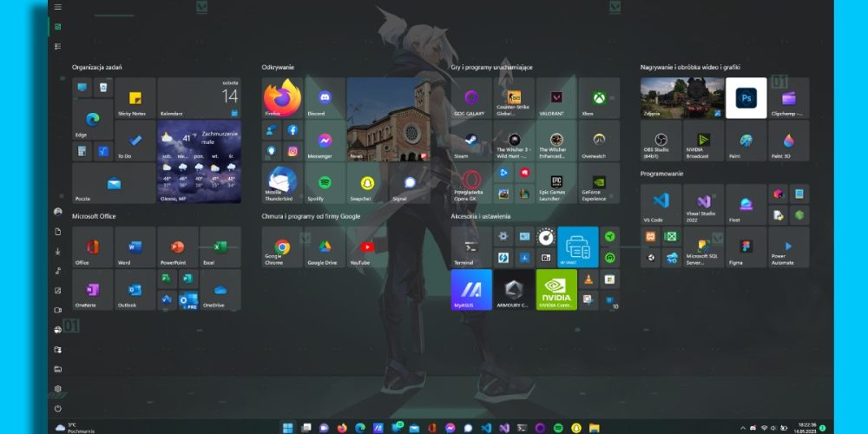Launch the VALORANT tile
Image resolution: width=868 pixels, height=434 pixels.
click(x=557, y=98)
